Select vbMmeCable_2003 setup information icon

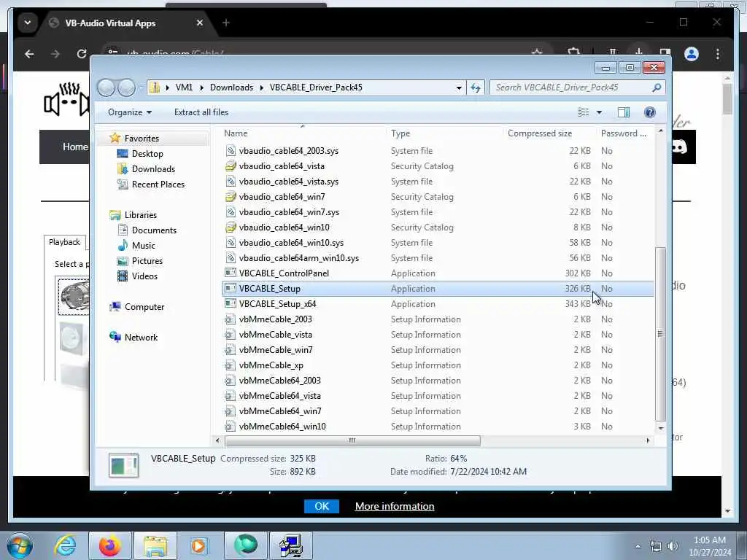[x=231, y=319]
